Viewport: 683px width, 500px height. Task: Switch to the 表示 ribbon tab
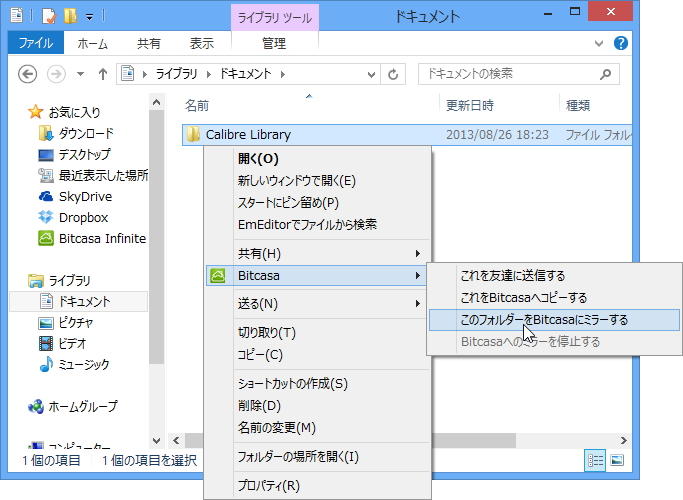202,43
